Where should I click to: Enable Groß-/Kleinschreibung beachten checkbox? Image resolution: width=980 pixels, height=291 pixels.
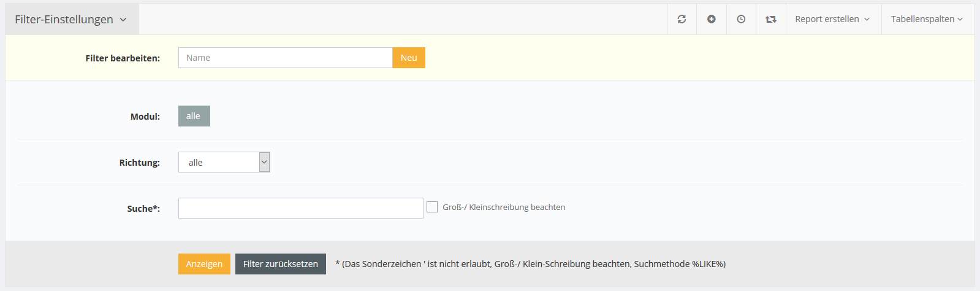click(432, 207)
